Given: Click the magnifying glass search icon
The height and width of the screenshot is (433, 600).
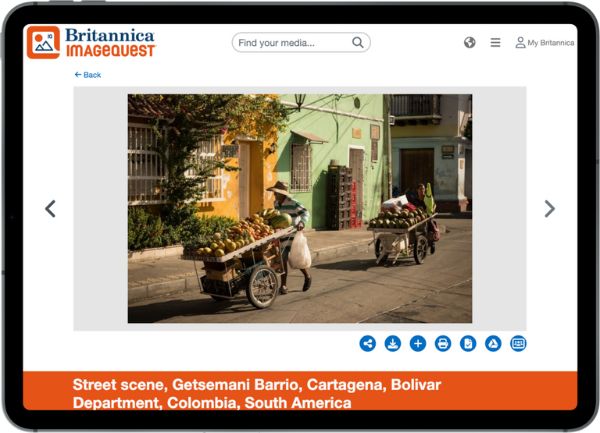Looking at the screenshot, I should 358,43.
